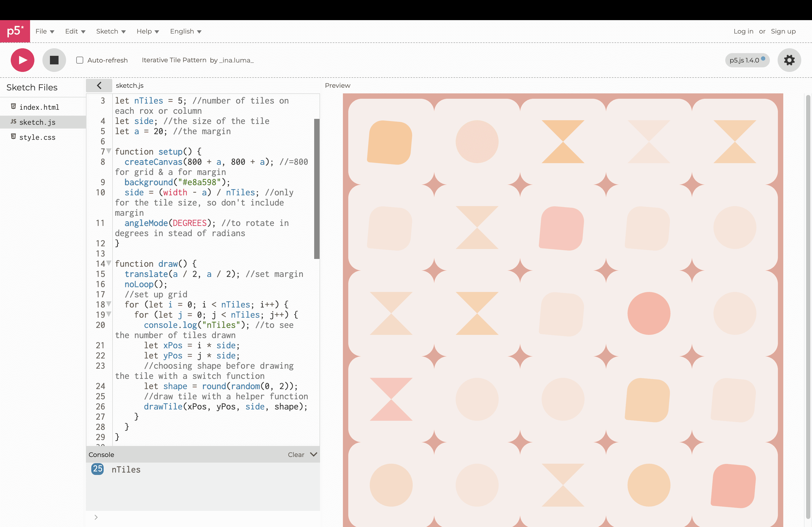Collapse the sidebar with the left chevron
Image resolution: width=812 pixels, height=527 pixels.
click(x=99, y=86)
